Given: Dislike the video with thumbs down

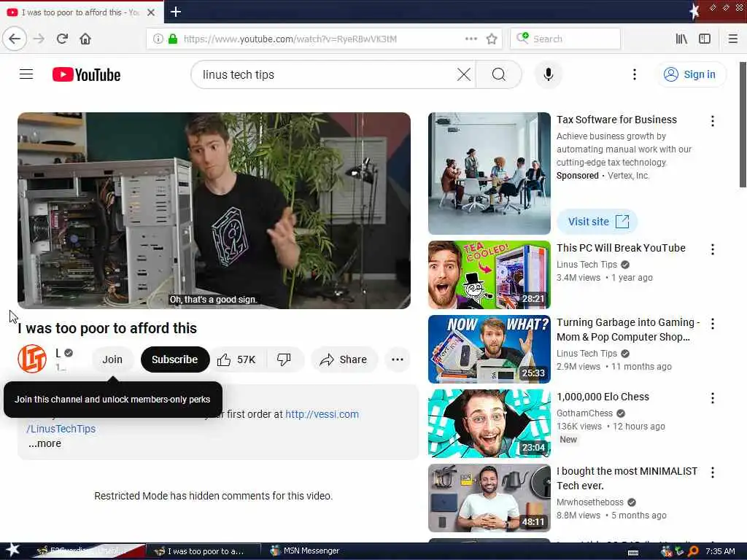Looking at the screenshot, I should 284,359.
